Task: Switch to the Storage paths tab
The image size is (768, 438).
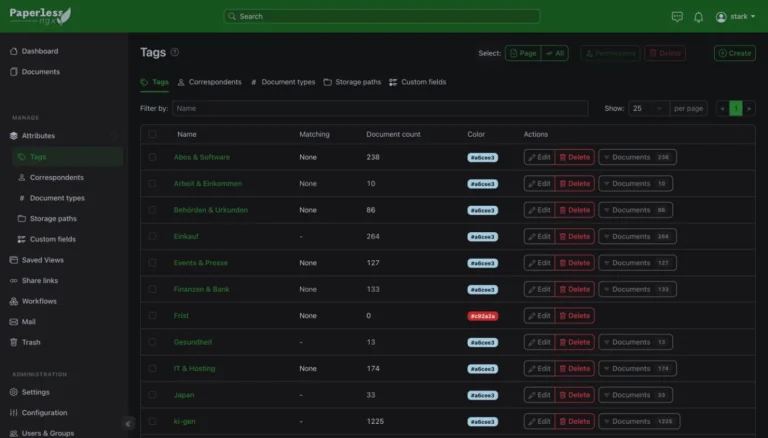Action: click(x=352, y=82)
